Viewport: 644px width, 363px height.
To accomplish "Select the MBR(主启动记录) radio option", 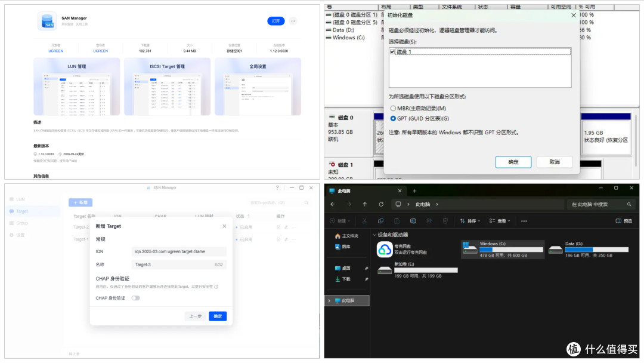I will tap(393, 109).
